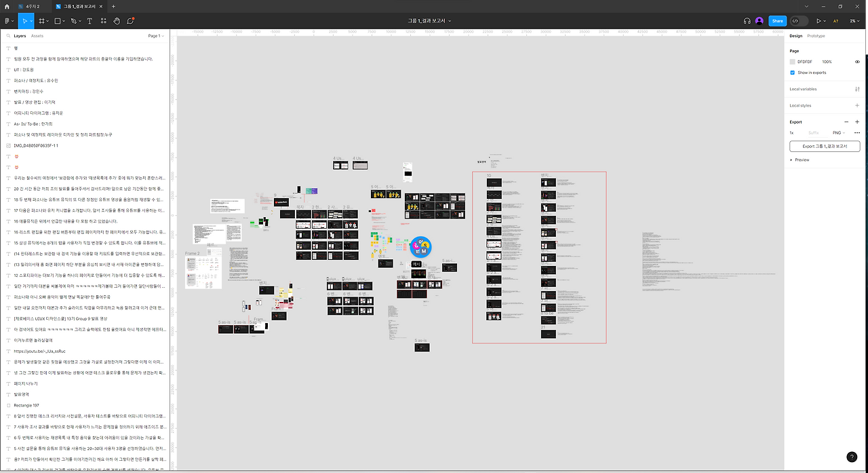Add a local style with plus
Screen dimensions: 868x473
coord(857,105)
